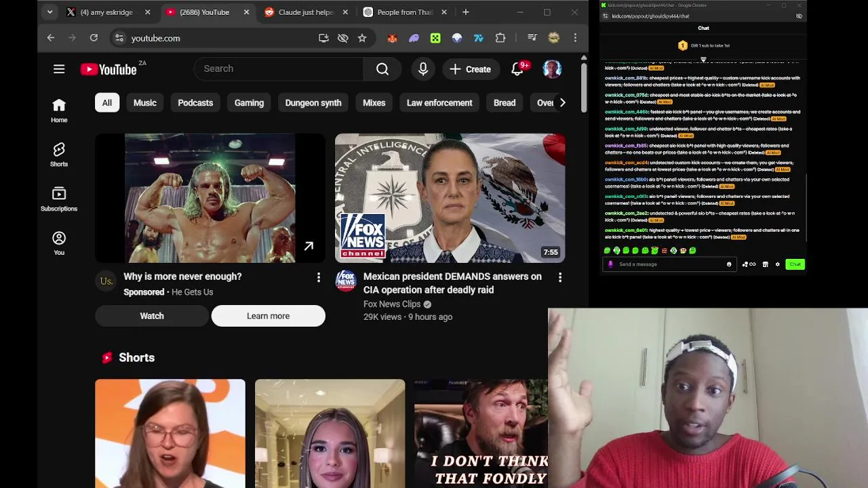Open options menu for Fox News video

pyautogui.click(x=560, y=277)
